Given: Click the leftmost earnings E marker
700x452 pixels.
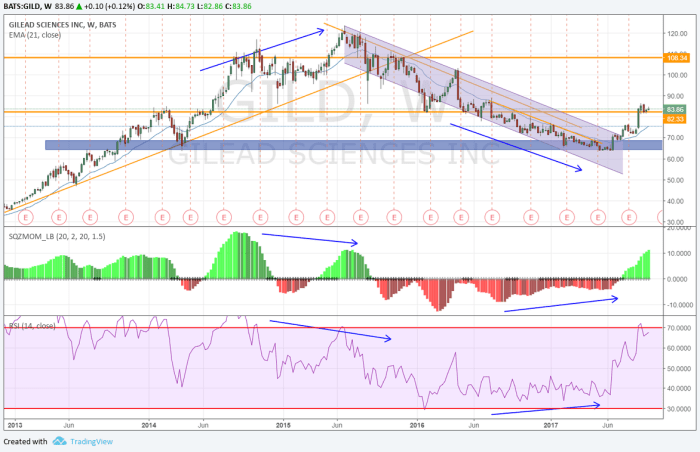Looking at the screenshot, I should (27, 215).
